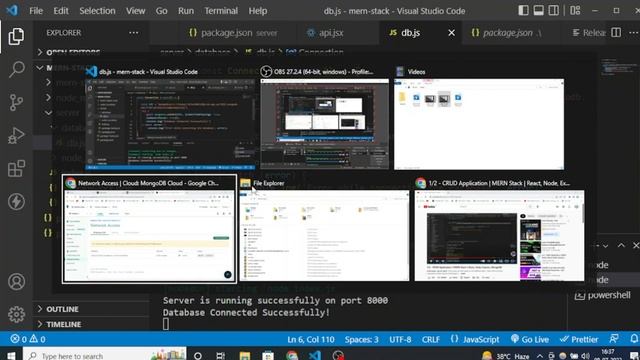Open editor more actions ellipsis

pos(633,33)
